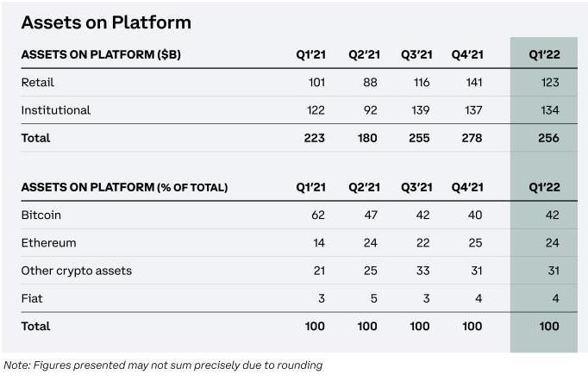
Task: Click the Fiat row label
Action: 33,298
